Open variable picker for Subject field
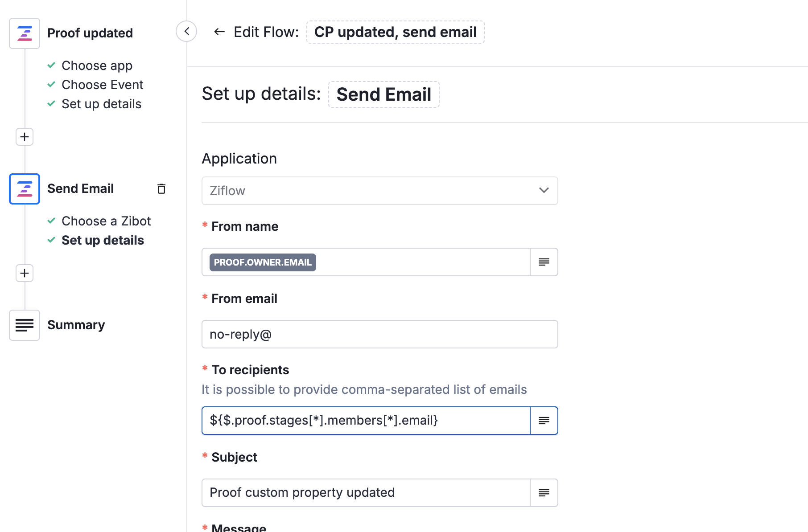The height and width of the screenshot is (532, 808). click(544, 493)
